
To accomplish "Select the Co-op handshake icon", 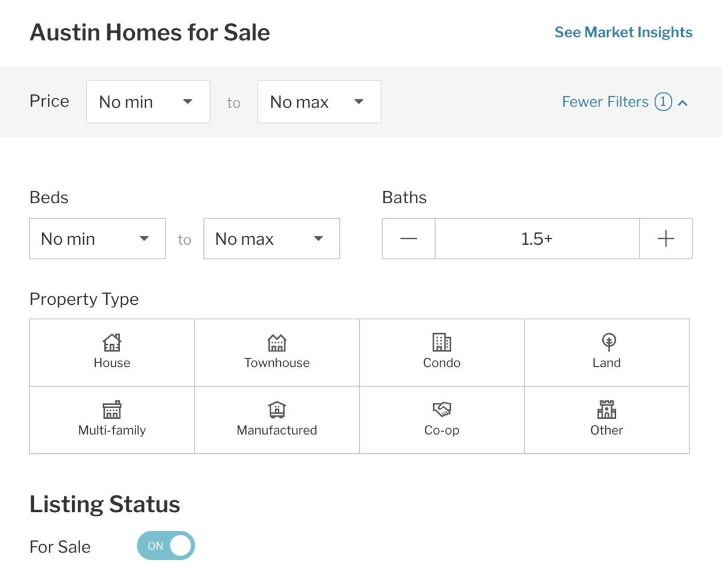I will pos(442,410).
